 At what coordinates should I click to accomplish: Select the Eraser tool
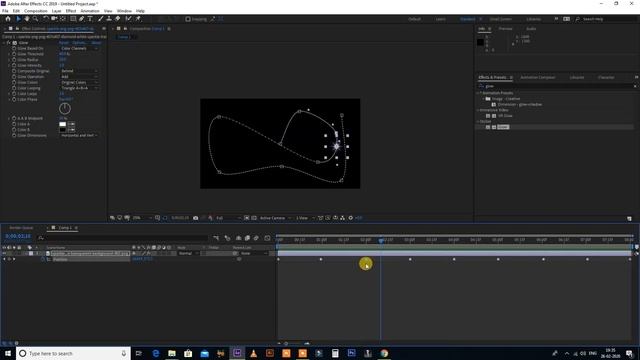[x=118, y=19]
